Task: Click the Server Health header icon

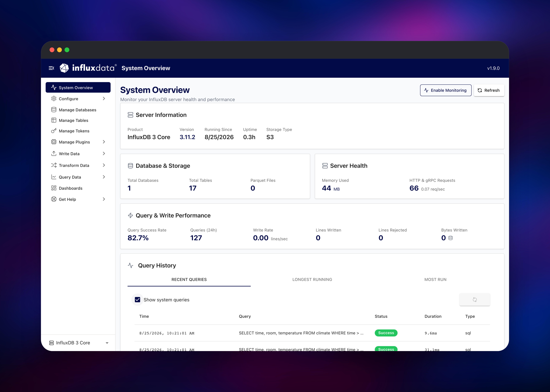Action: pos(325,166)
